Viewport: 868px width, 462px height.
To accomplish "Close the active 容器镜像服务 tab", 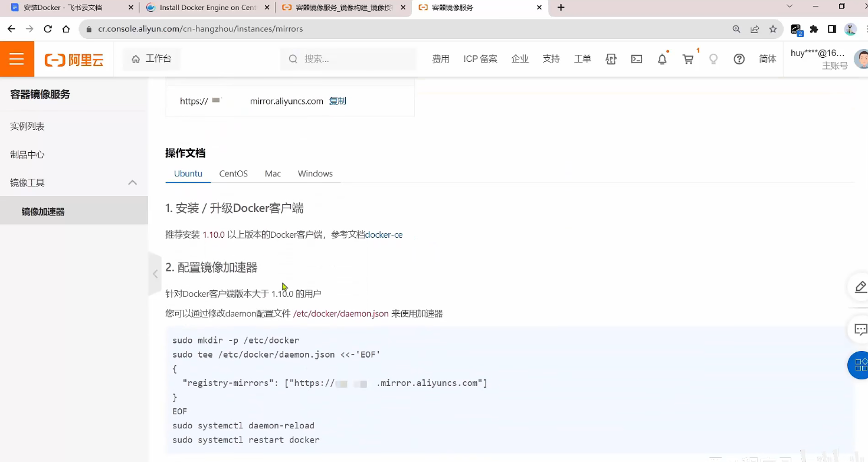I will [x=539, y=8].
